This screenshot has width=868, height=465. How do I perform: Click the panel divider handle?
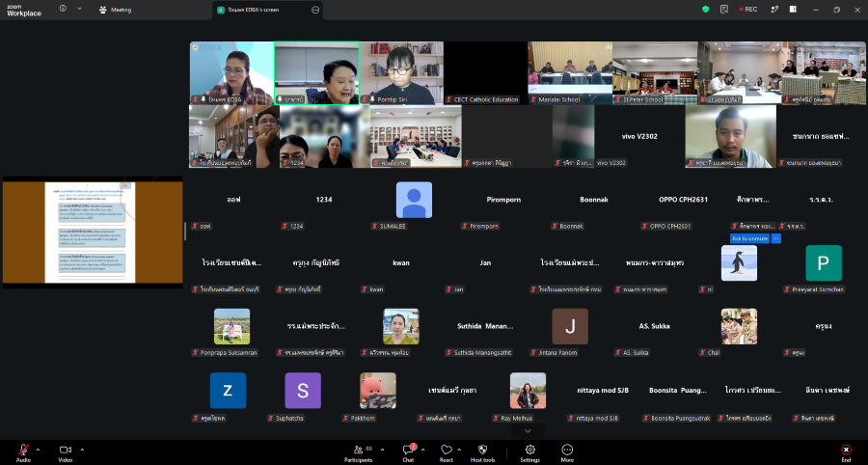coord(185,232)
